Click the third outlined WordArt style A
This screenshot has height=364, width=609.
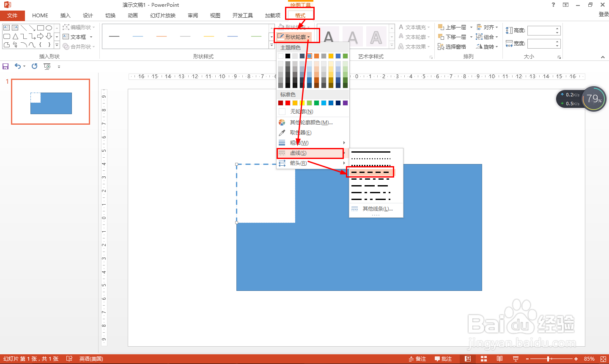(376, 37)
